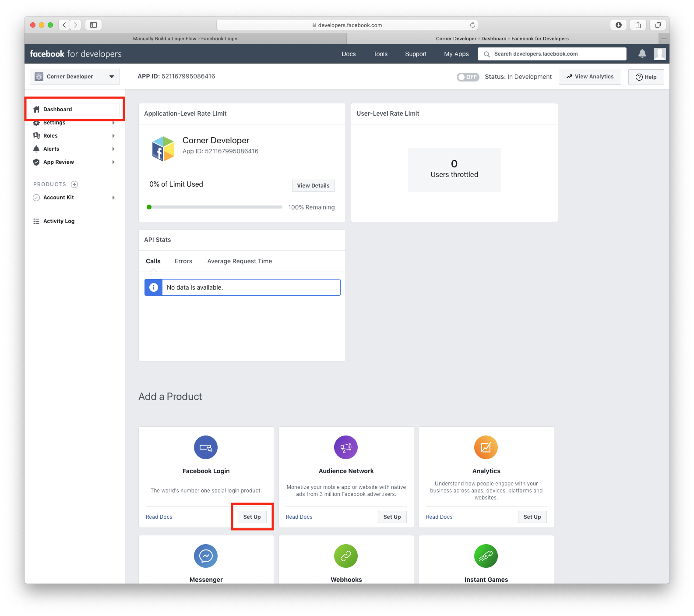694x616 pixels.
Task: Open the Support menu in top navigation
Action: coord(416,54)
